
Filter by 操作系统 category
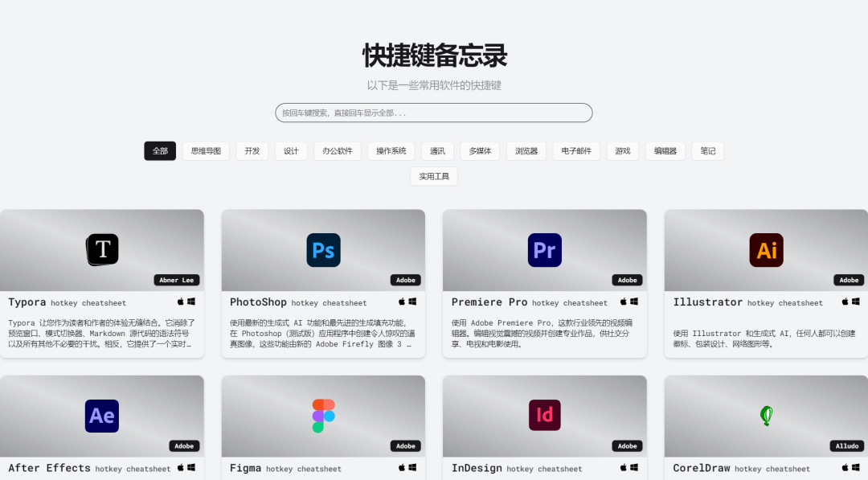391,150
